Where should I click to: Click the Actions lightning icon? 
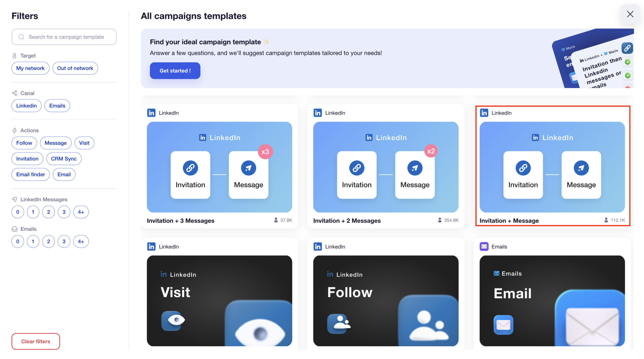(14, 130)
